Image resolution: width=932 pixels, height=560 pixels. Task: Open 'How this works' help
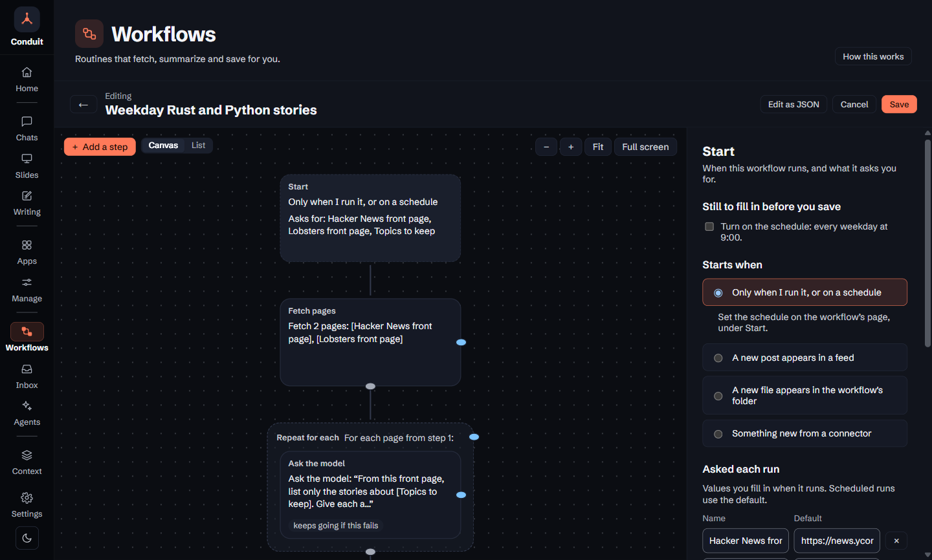873,56
